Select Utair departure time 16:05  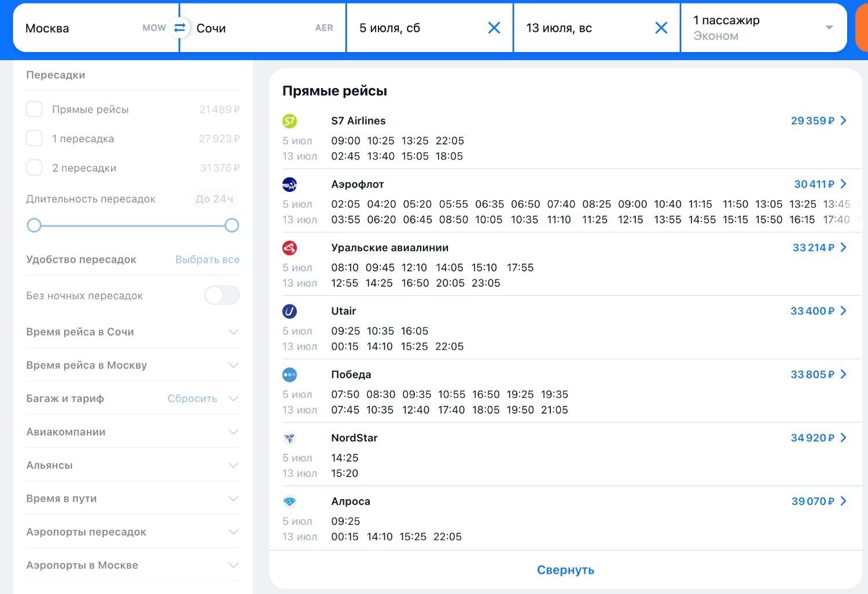(x=414, y=331)
